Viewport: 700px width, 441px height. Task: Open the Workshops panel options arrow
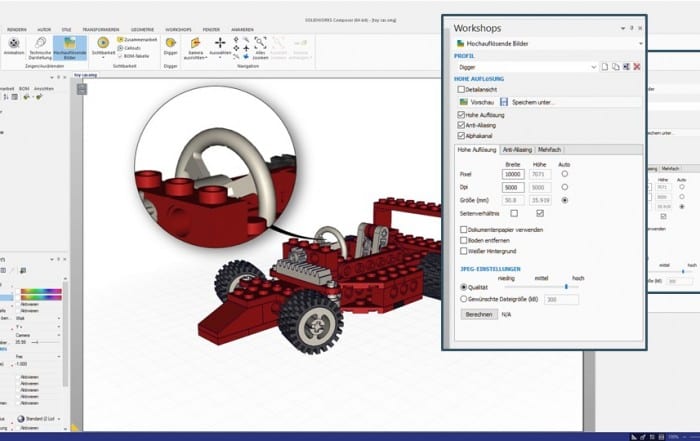pos(623,28)
